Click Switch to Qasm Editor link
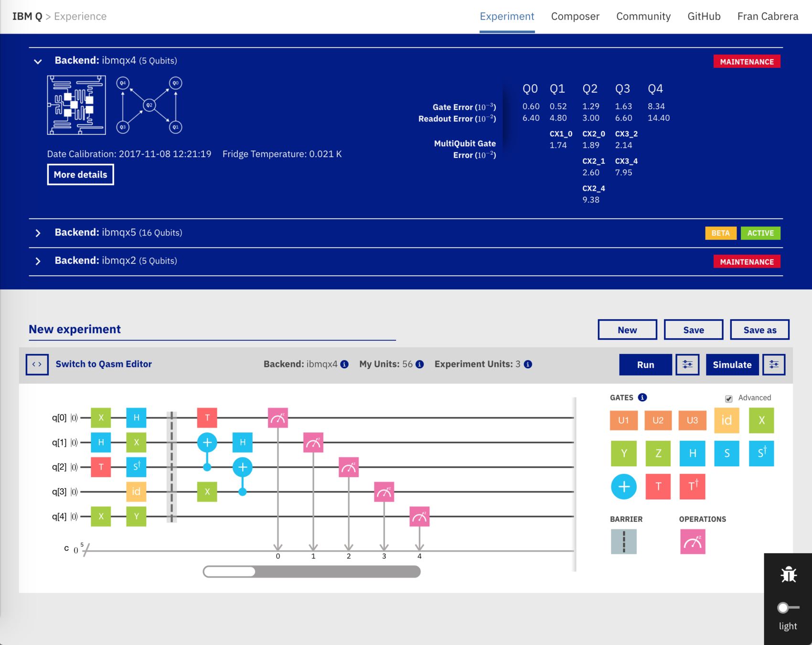The width and height of the screenshot is (812, 645). point(104,364)
